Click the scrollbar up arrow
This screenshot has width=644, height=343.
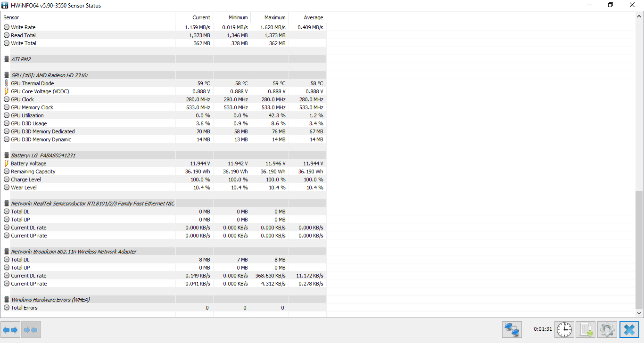[639, 16]
